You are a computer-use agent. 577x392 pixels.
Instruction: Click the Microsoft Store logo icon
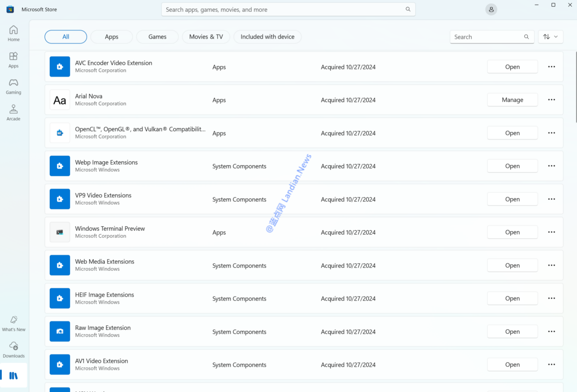(x=10, y=9)
